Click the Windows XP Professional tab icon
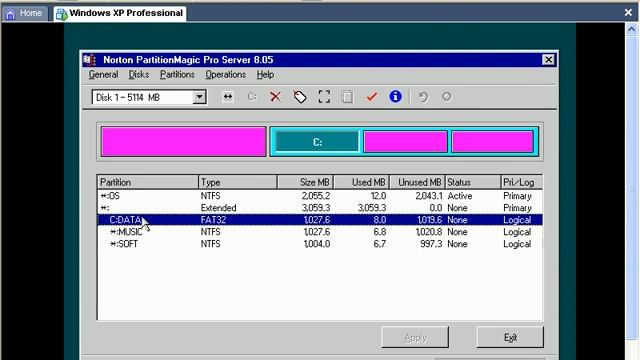The image size is (640, 360). tap(62, 14)
